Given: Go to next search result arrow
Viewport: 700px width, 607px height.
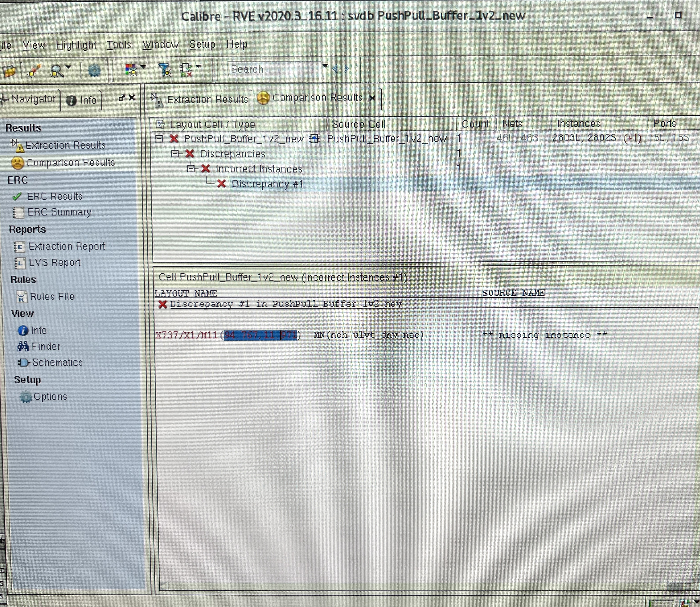Looking at the screenshot, I should pyautogui.click(x=346, y=69).
